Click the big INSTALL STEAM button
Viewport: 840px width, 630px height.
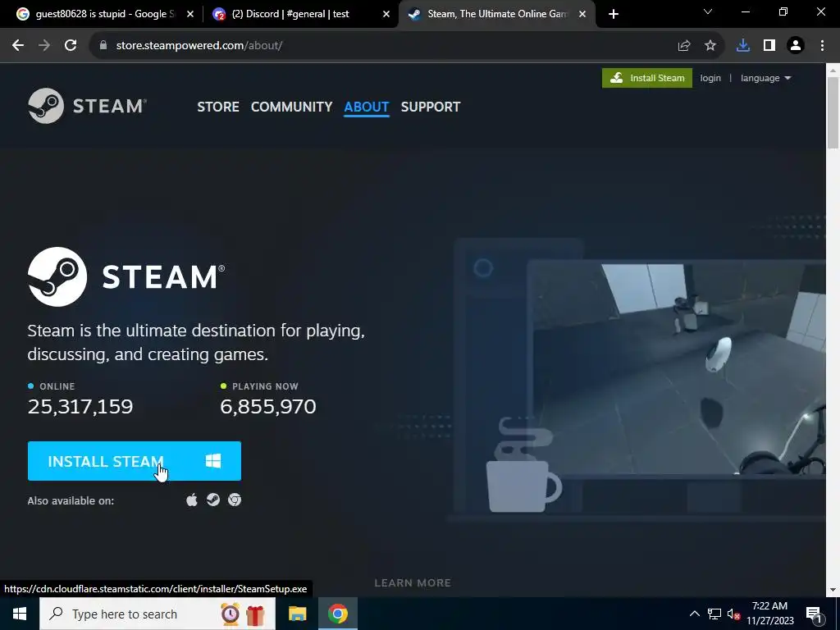135,461
